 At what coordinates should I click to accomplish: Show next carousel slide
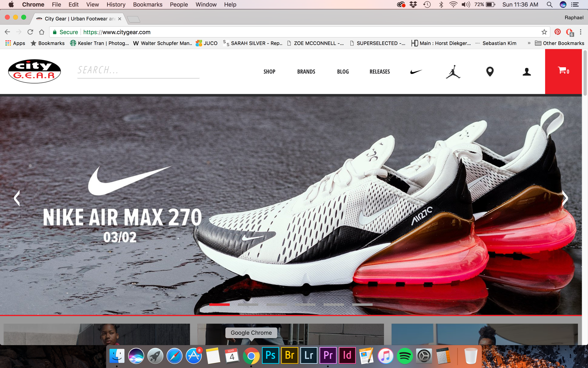565,198
